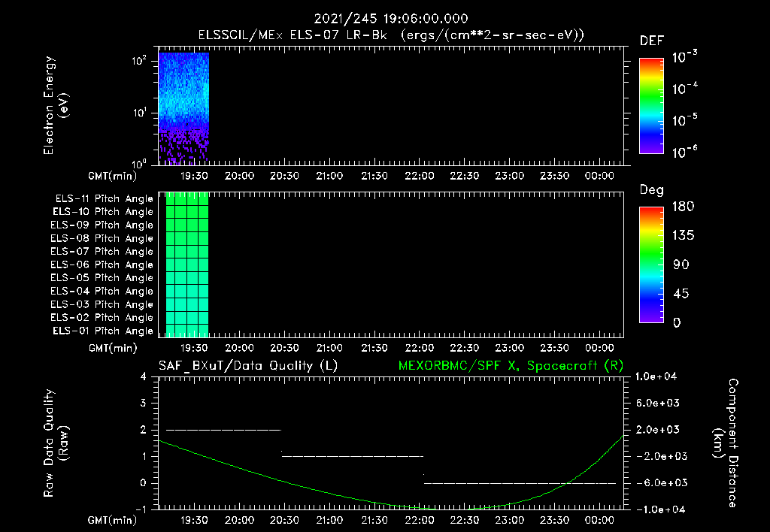
Task: Click the Electron Energy (eV) axis label
Action: tap(56, 105)
